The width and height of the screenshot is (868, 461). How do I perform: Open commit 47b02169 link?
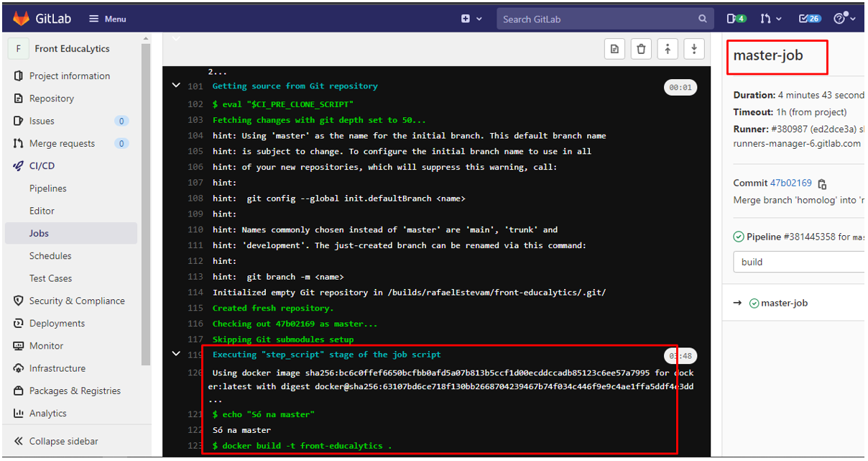791,183
